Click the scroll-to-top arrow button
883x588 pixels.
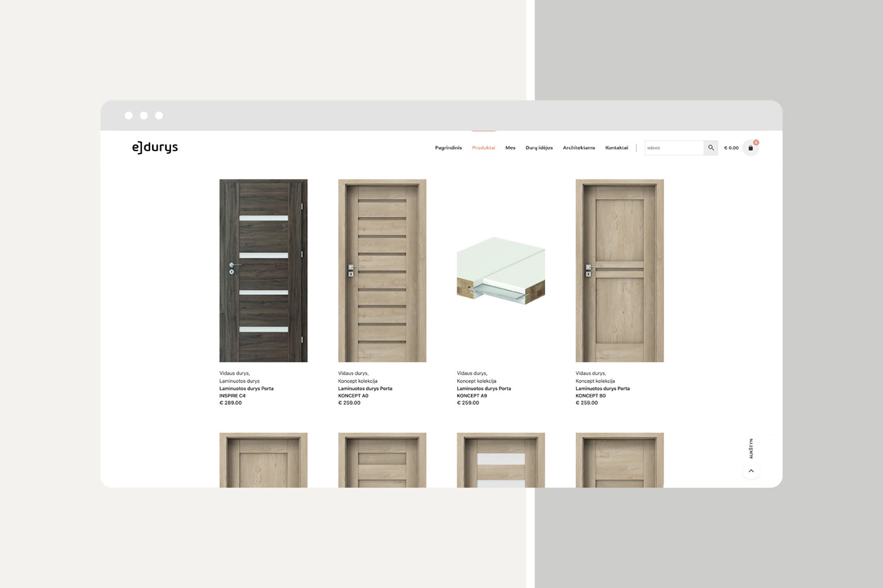point(751,471)
